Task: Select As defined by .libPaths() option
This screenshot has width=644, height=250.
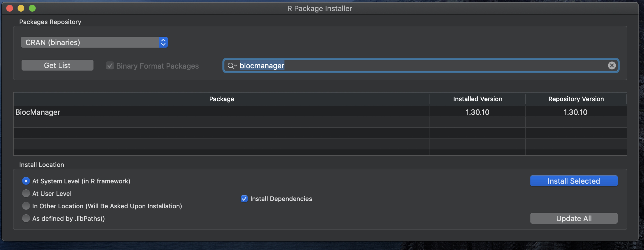Action: point(26,218)
